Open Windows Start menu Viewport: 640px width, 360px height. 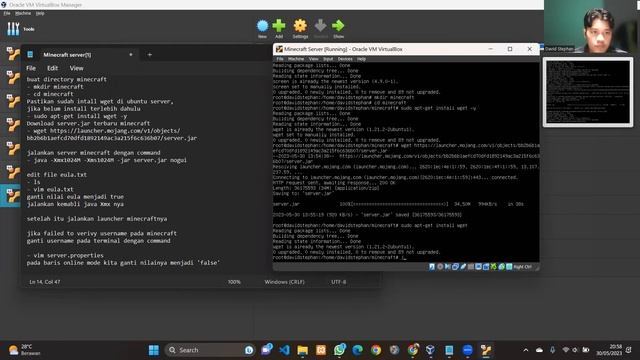154,350
